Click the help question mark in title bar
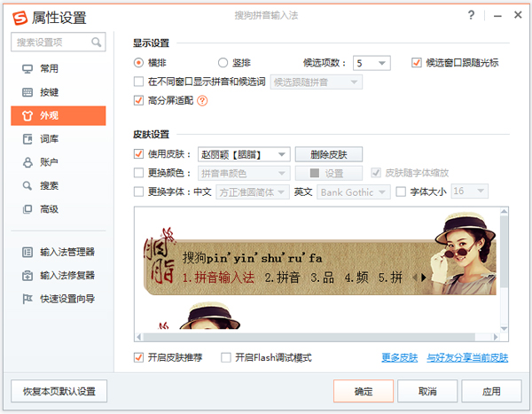Viewport: 532px width, 414px height. click(x=471, y=15)
